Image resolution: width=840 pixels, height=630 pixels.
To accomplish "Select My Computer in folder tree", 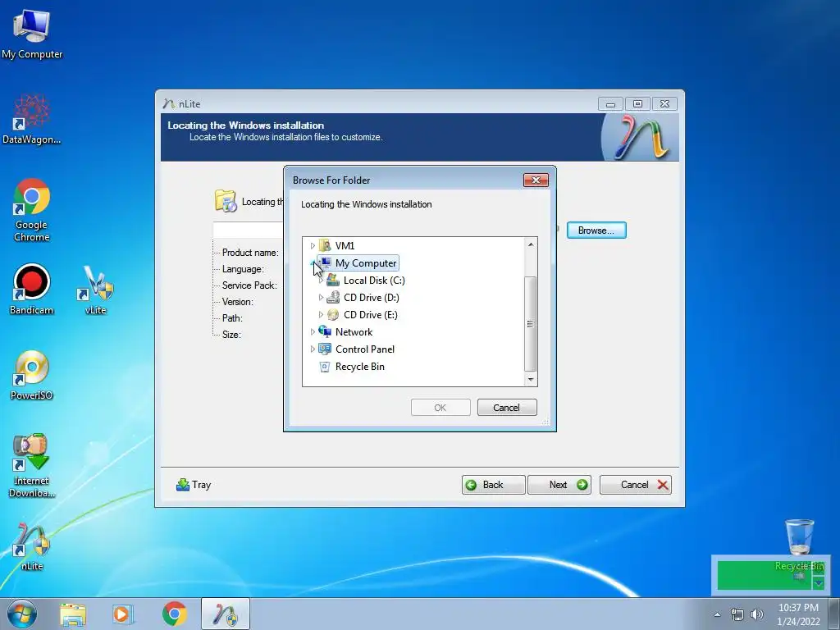I will (366, 263).
